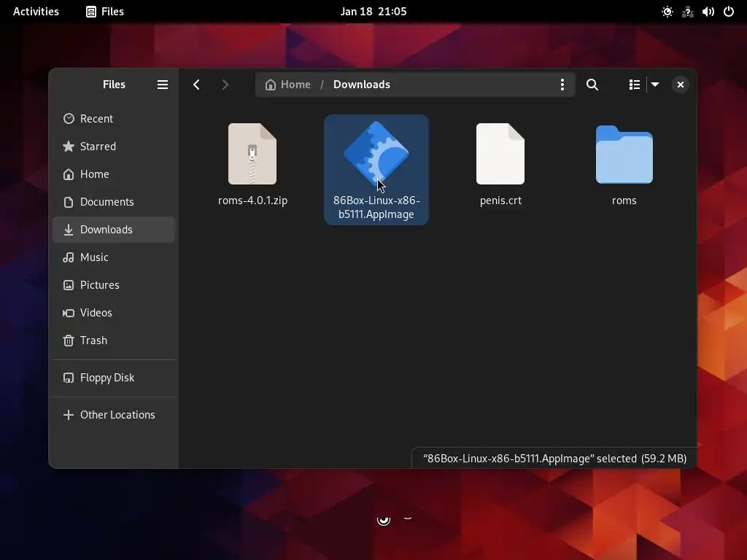Switch to list view icon
This screenshot has height=560, width=747.
[x=635, y=85]
